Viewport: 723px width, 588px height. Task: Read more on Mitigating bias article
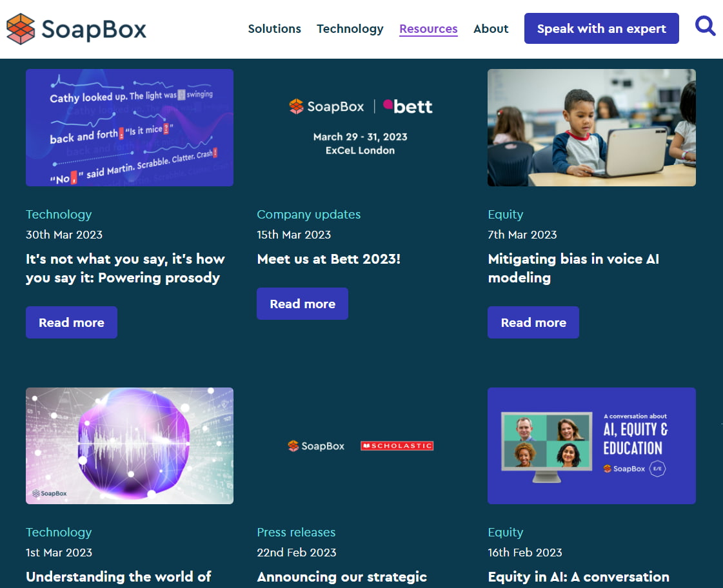(x=533, y=322)
